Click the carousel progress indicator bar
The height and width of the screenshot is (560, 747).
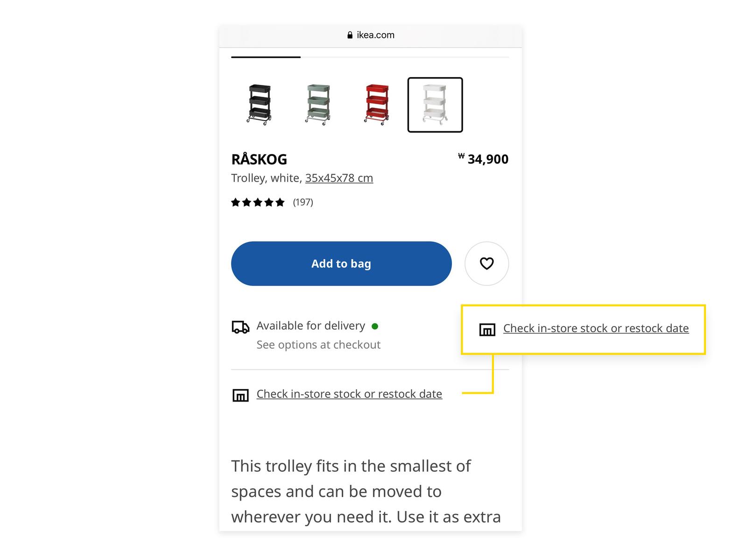265,57
